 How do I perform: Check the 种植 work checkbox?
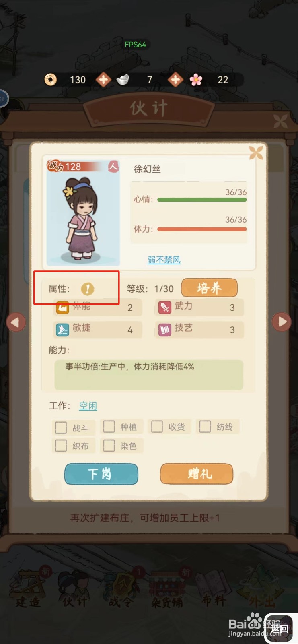(x=109, y=427)
